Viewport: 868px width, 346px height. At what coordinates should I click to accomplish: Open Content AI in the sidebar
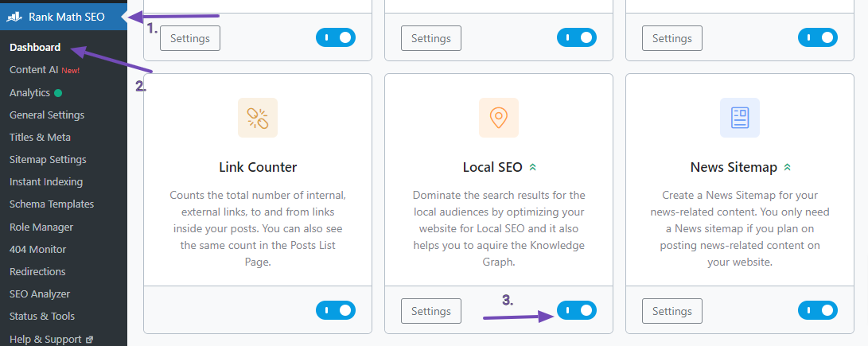pyautogui.click(x=33, y=70)
